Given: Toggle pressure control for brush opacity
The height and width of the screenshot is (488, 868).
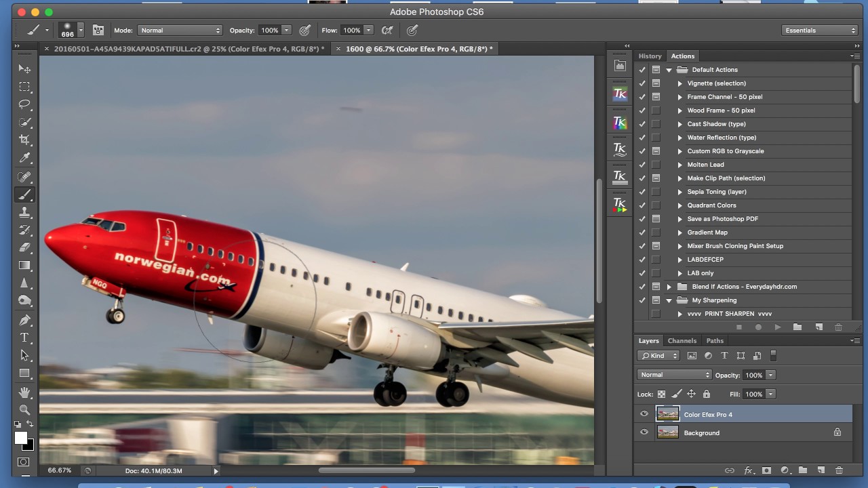Looking at the screenshot, I should pyautogui.click(x=305, y=30).
